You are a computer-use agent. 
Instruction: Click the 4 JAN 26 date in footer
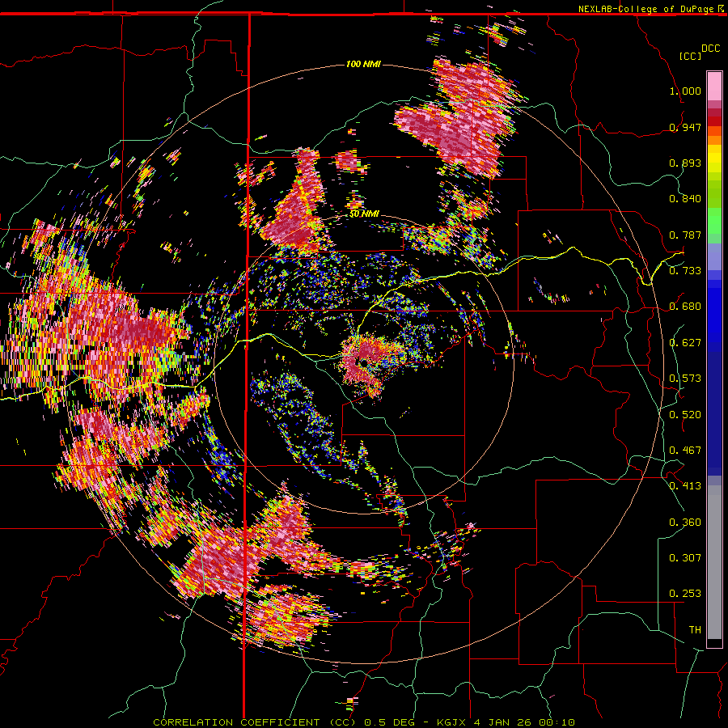point(504,722)
